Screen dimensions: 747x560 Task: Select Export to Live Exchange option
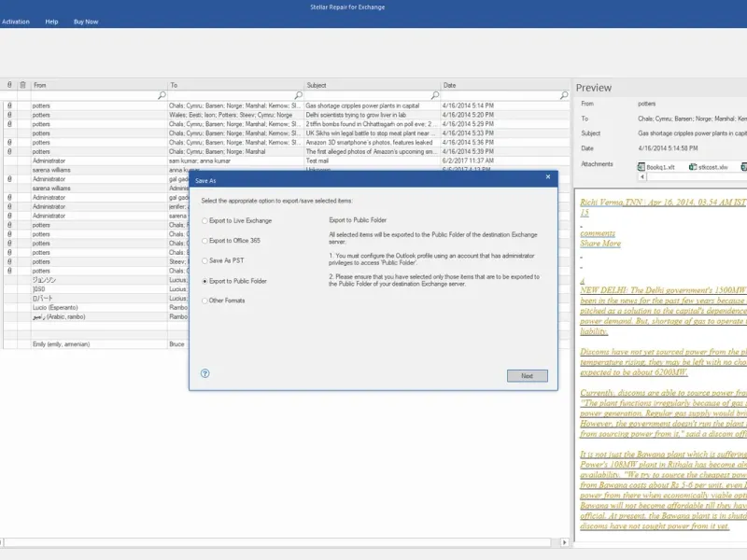[x=204, y=220]
